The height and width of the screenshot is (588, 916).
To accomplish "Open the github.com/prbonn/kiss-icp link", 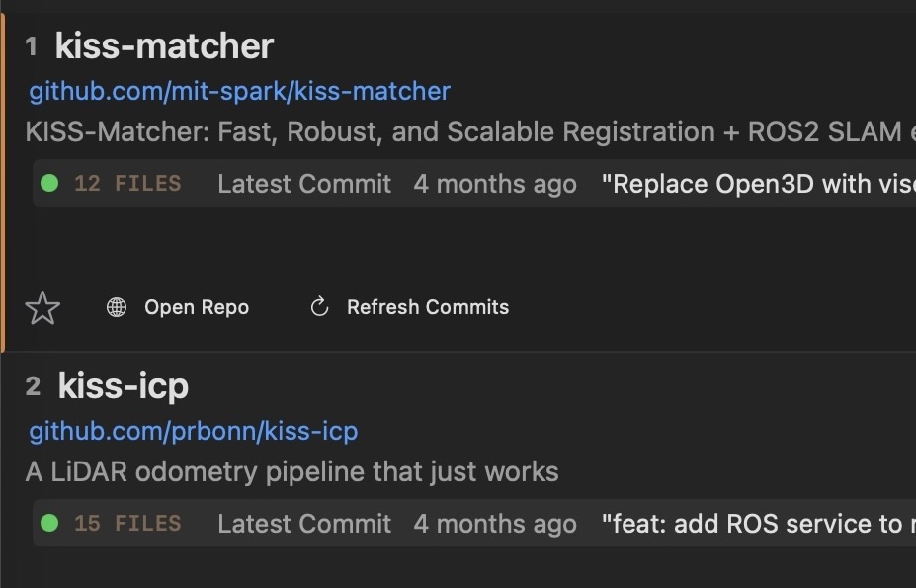I will [x=193, y=430].
